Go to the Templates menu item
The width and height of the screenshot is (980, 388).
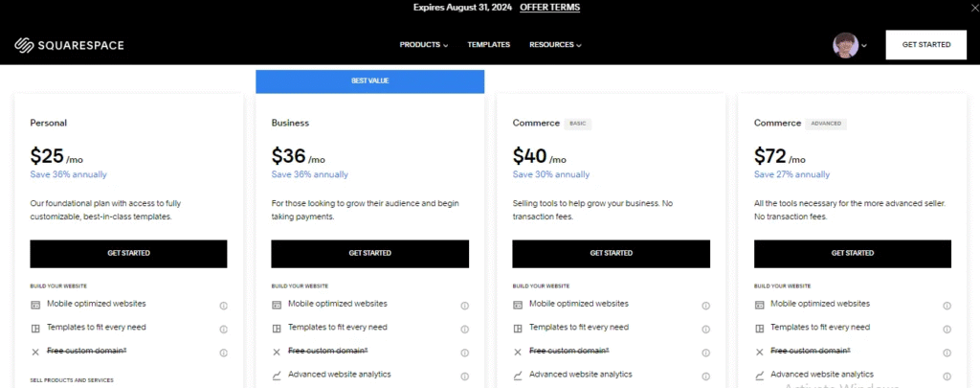(488, 45)
